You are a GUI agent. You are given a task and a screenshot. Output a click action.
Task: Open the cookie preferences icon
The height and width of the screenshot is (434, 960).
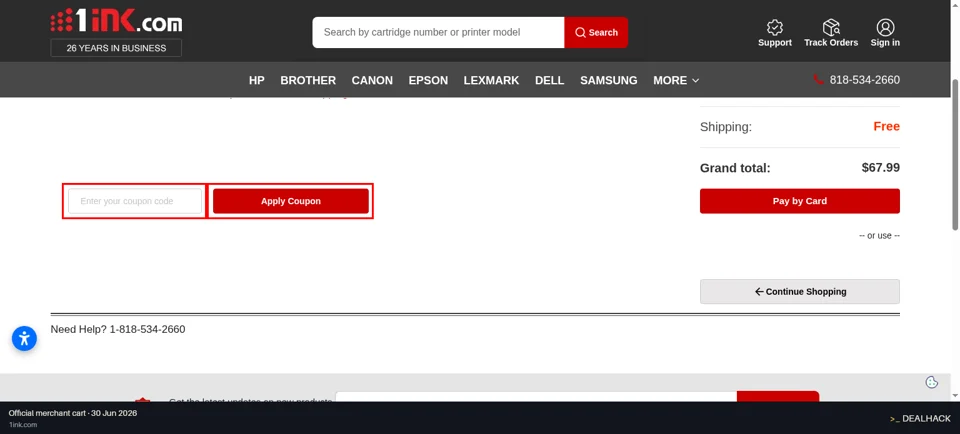(x=932, y=382)
